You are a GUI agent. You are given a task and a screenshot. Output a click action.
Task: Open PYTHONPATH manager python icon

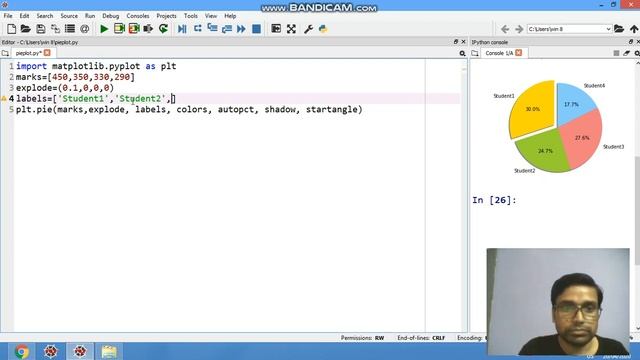tap(323, 29)
